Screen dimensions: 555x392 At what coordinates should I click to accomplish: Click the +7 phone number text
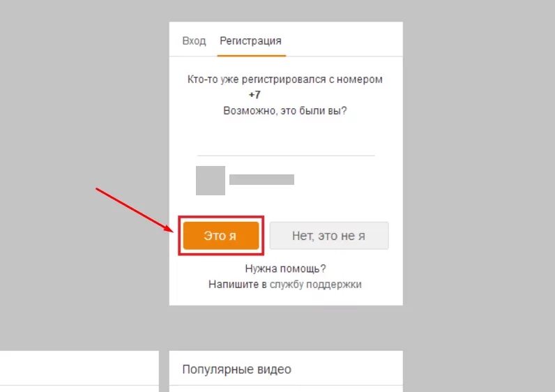click(x=254, y=95)
